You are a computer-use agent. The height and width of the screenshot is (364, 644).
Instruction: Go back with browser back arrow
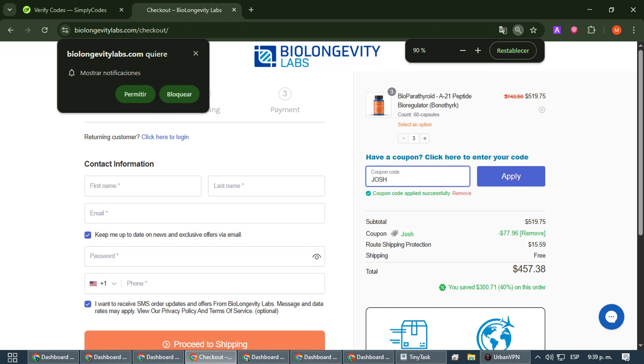click(11, 30)
